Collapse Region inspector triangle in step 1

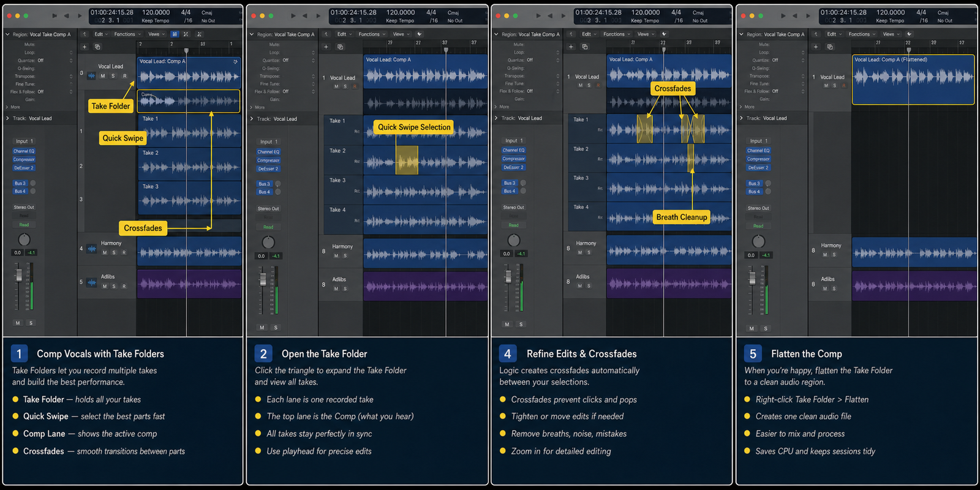pos(7,34)
